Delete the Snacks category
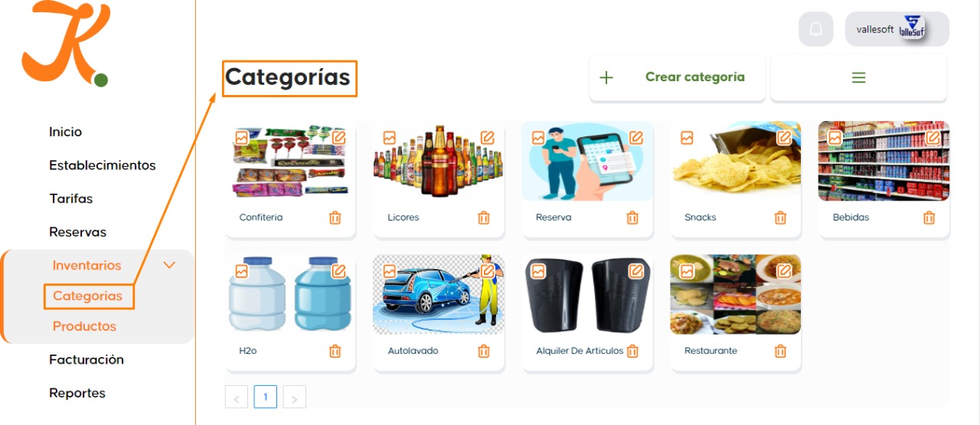Screen dimensions: 980x425 pos(780,217)
